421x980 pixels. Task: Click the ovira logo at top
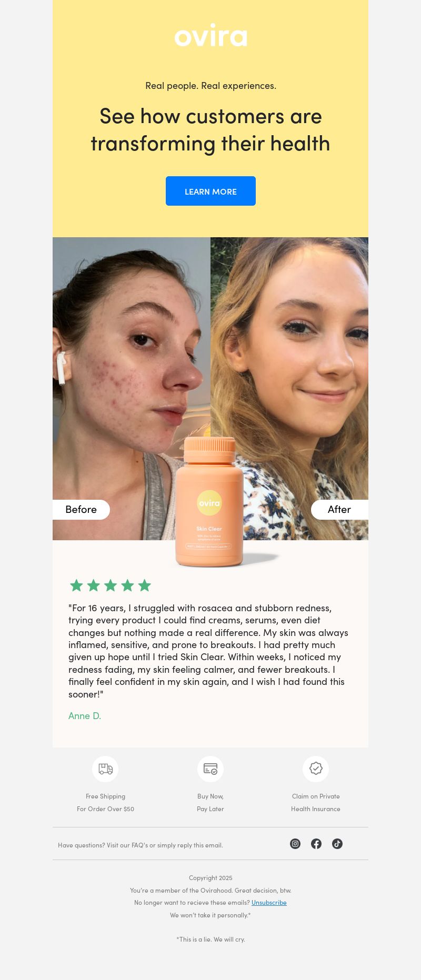(210, 35)
